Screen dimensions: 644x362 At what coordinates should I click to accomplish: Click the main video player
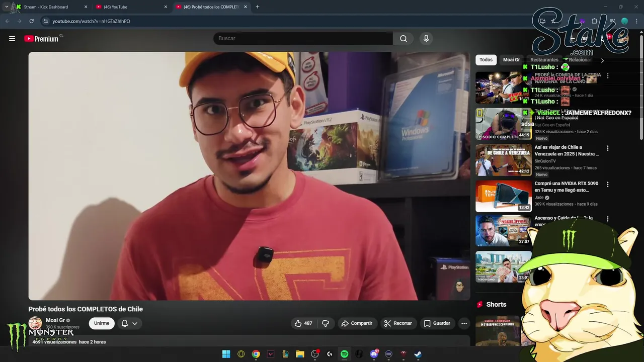pos(249,176)
